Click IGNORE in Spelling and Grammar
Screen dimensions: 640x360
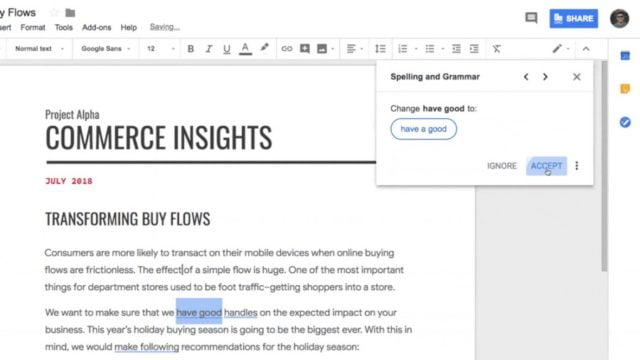(502, 166)
